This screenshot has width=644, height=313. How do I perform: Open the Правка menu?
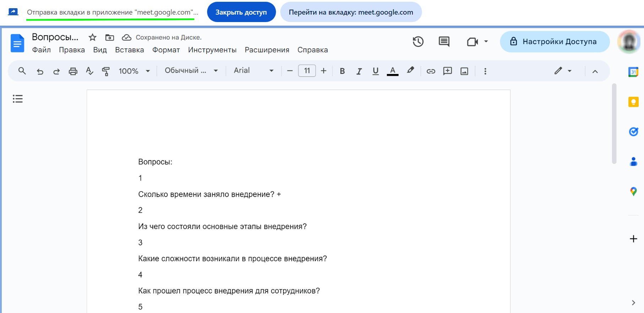72,50
